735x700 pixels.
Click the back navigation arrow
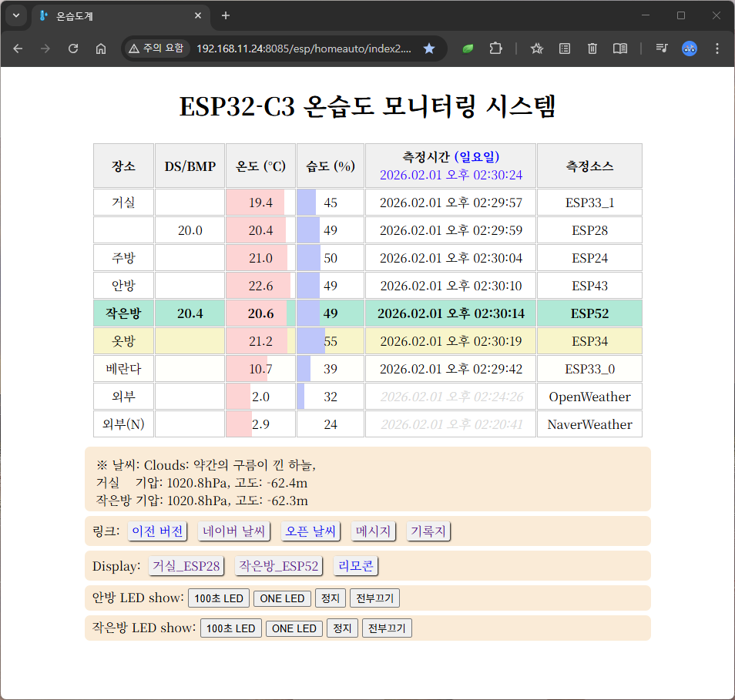click(x=18, y=49)
